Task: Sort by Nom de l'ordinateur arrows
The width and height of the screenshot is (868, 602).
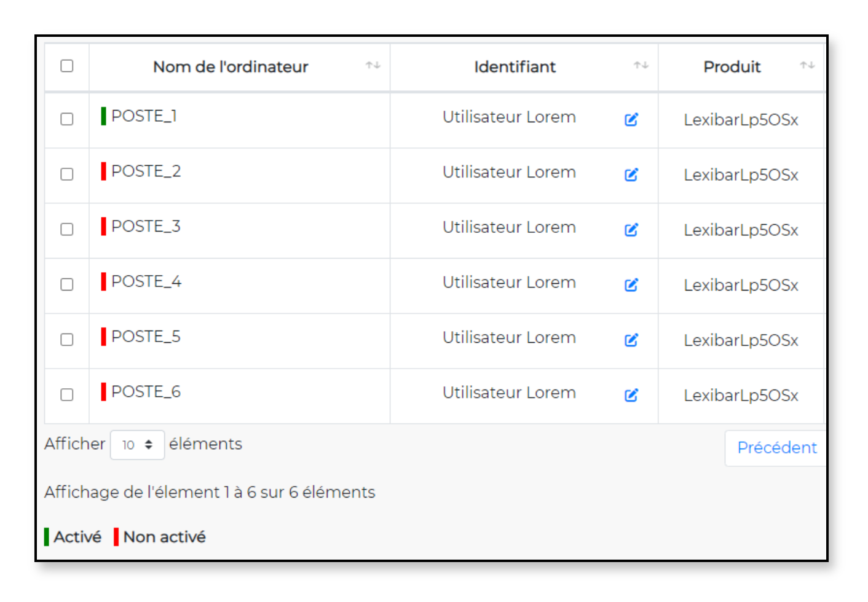Action: (x=373, y=65)
